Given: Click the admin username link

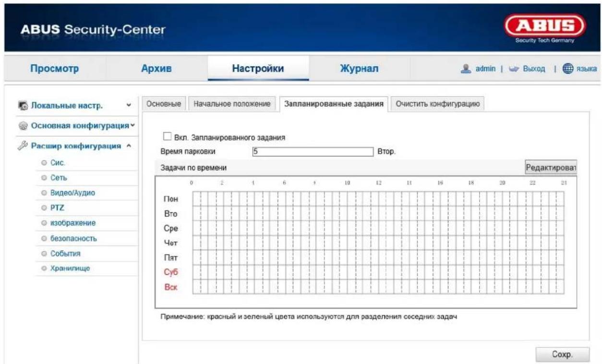Looking at the screenshot, I should click(x=485, y=70).
